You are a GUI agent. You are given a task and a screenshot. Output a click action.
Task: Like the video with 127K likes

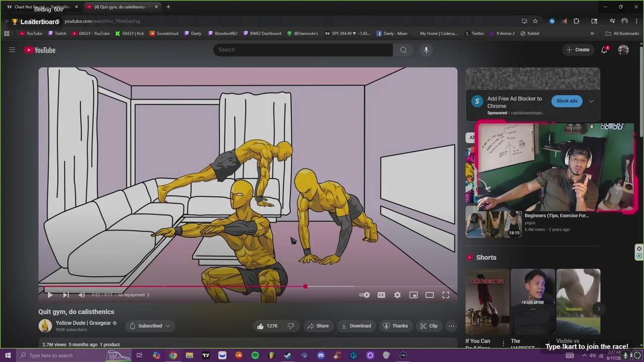click(x=267, y=326)
